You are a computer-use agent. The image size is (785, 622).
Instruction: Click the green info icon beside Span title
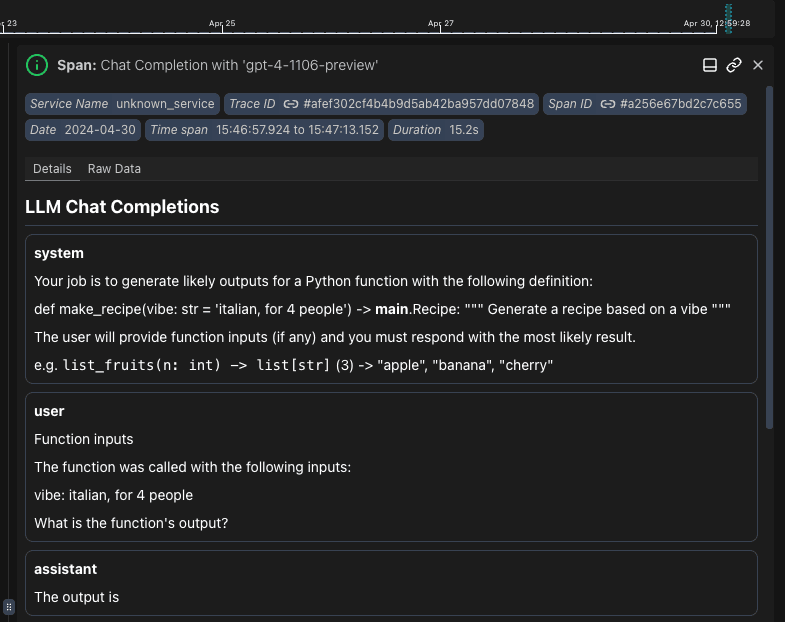[x=36, y=65]
